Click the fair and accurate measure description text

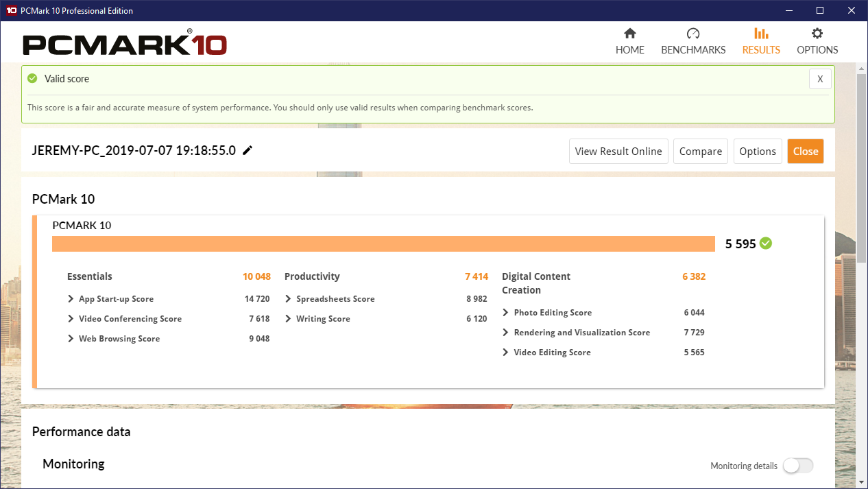coord(280,108)
